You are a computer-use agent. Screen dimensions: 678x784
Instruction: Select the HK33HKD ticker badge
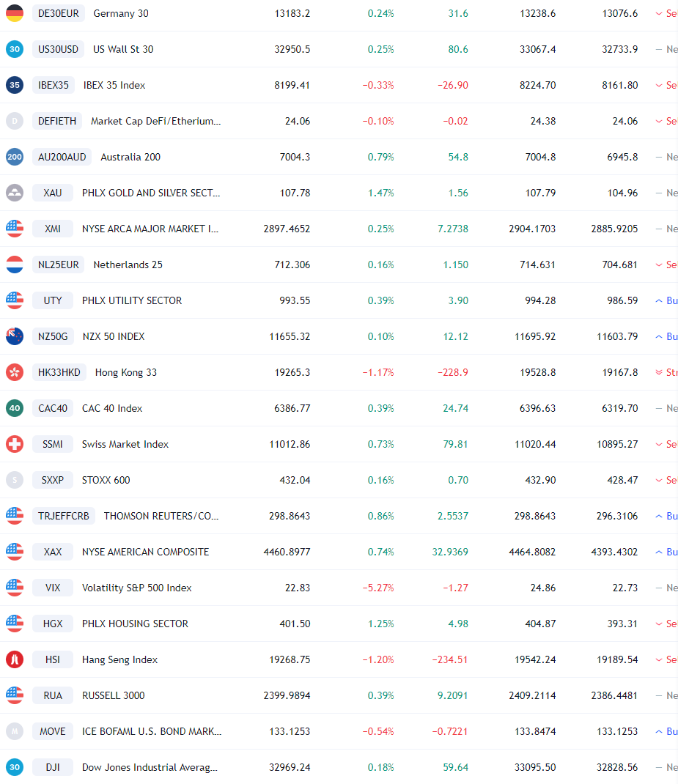59,372
